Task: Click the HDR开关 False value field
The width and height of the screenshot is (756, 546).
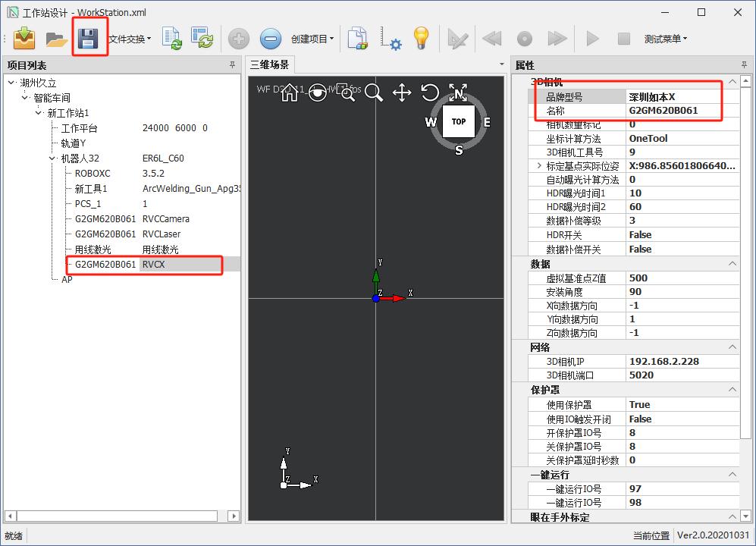Action: [x=679, y=235]
